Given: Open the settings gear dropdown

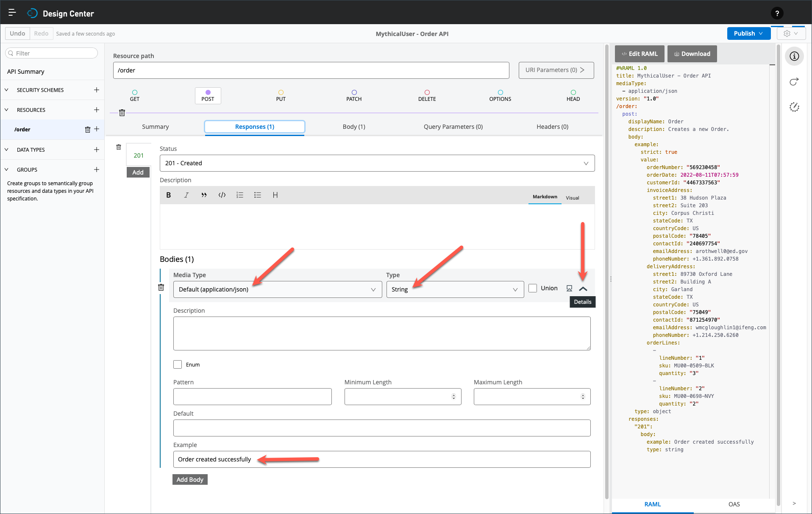Looking at the screenshot, I should [x=791, y=33].
